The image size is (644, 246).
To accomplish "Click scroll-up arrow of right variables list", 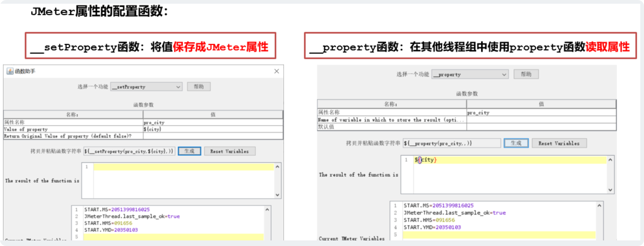I will 599,206.
